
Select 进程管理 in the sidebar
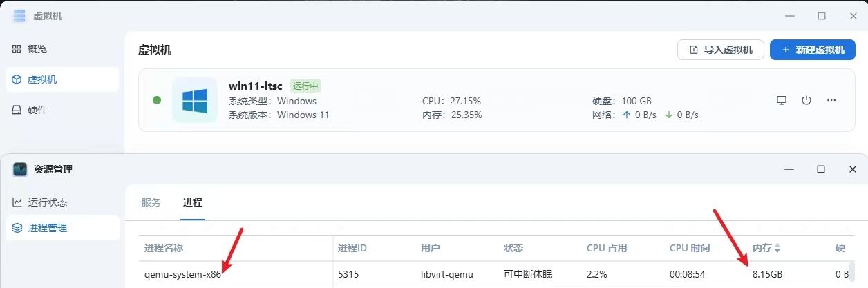pyautogui.click(x=47, y=228)
